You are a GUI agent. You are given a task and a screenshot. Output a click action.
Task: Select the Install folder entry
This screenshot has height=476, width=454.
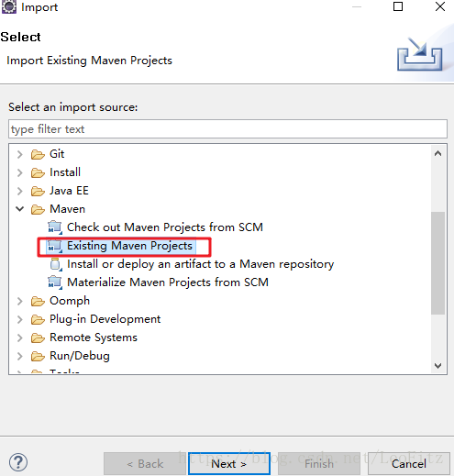pyautogui.click(x=65, y=172)
